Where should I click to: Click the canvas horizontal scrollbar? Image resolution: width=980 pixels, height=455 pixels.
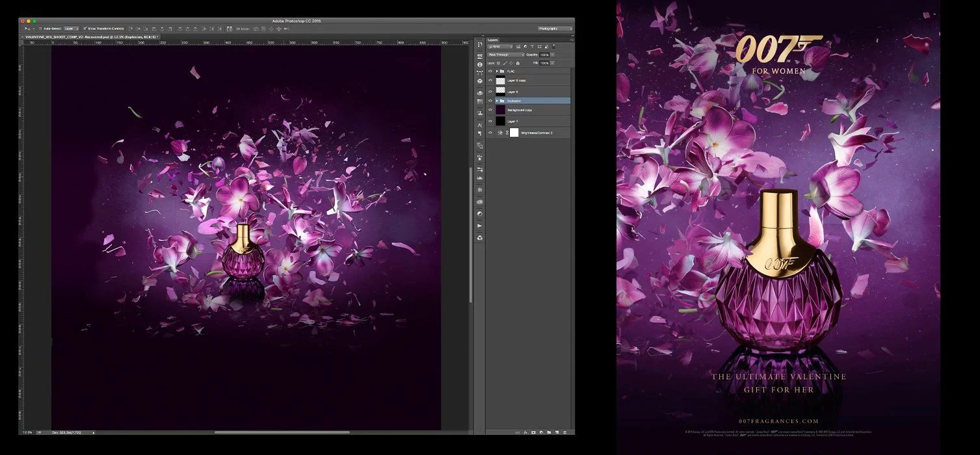click(282, 432)
